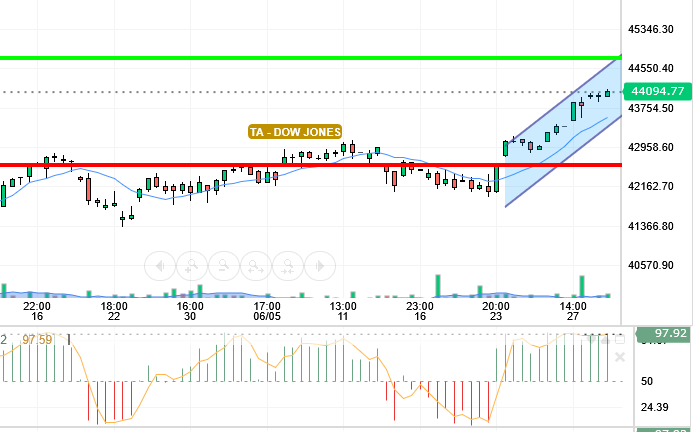Click price axis label 41366.80

(651, 226)
